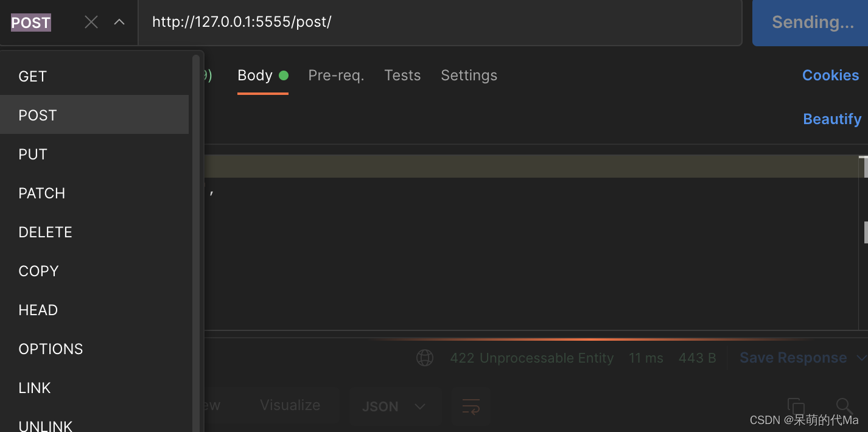Click the copy response icon
The width and height of the screenshot is (868, 432).
click(796, 406)
